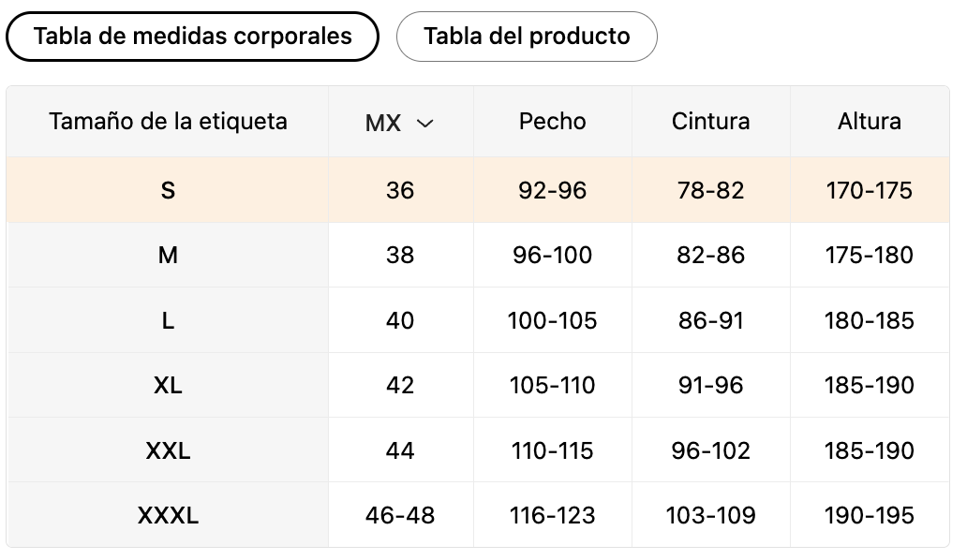Click the Cintura column header
The width and height of the screenshot is (967, 560).
[710, 122]
